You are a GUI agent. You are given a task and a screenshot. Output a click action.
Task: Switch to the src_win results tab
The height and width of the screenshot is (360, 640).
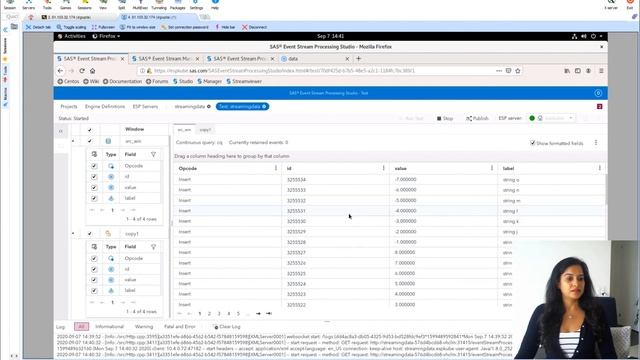184,130
